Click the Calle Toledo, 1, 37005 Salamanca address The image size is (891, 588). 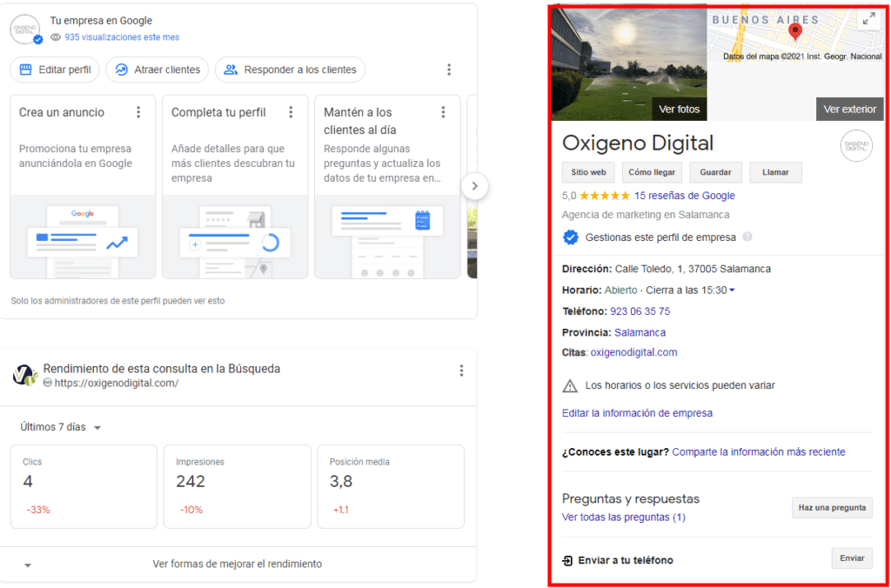691,269
